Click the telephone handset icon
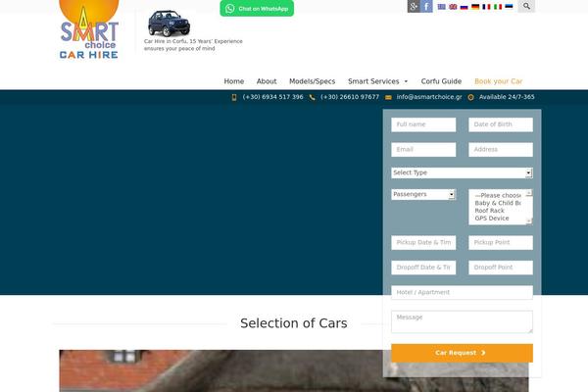Screen dimensions: 588x392 (312, 97)
